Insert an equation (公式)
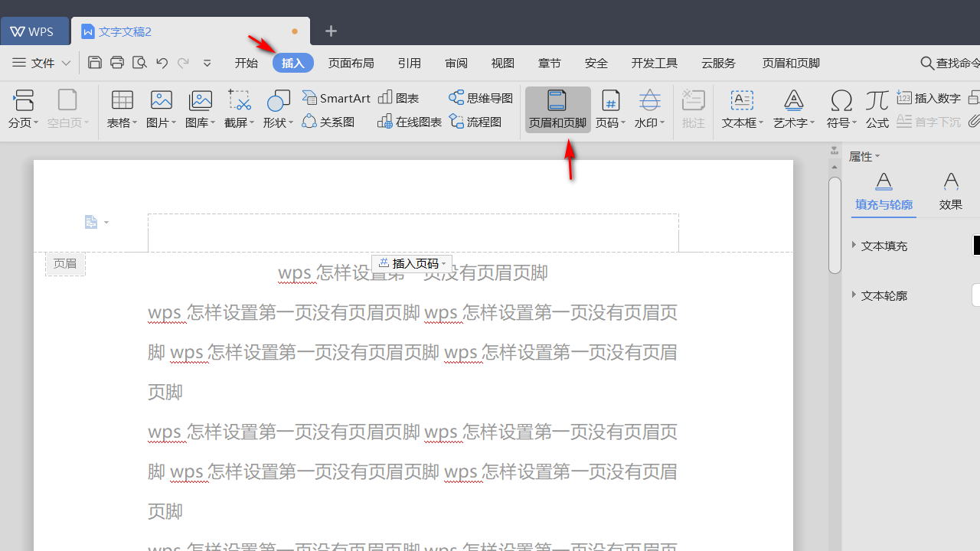This screenshot has width=980, height=551. click(877, 109)
